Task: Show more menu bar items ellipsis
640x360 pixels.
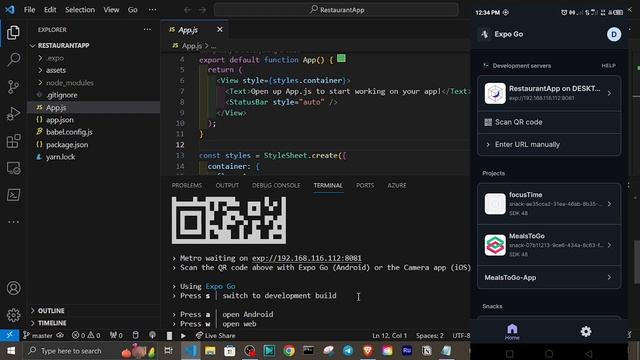Action: tap(152, 10)
